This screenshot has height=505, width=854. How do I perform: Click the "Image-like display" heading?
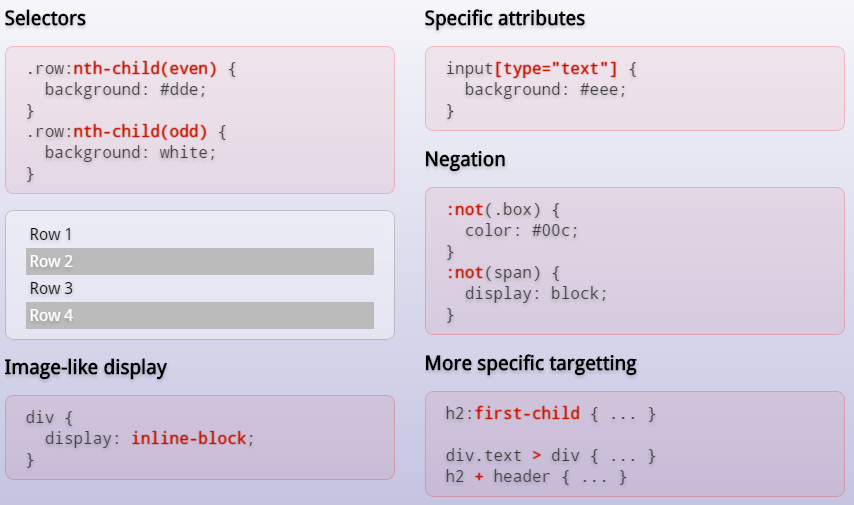pos(85,367)
